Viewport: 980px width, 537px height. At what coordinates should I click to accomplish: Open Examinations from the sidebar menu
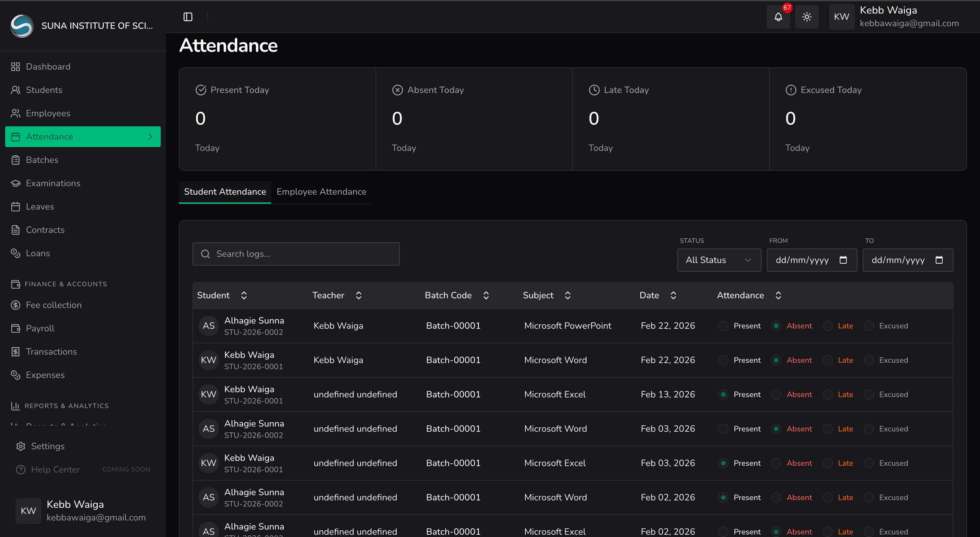coord(53,183)
